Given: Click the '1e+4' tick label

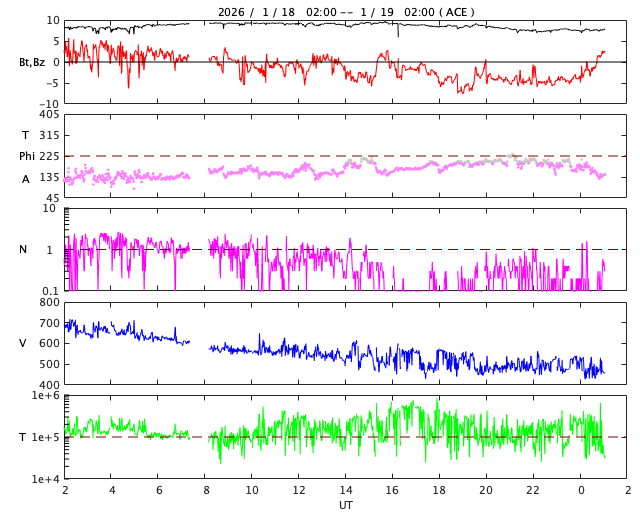Looking at the screenshot, I should pos(44,479).
